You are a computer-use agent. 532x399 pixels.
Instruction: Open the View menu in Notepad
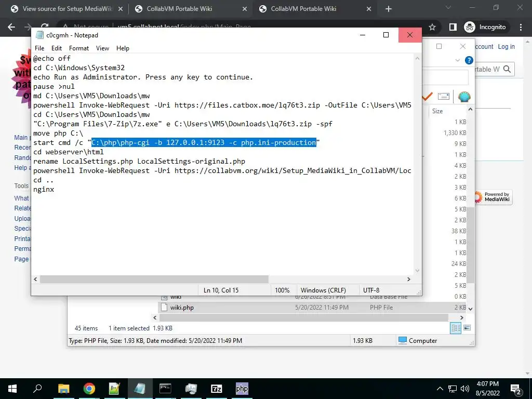[102, 48]
